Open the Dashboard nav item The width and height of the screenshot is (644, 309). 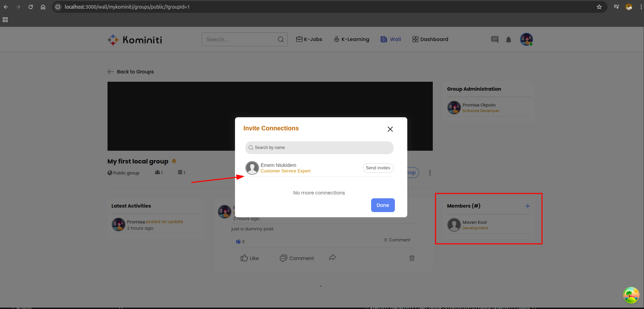pos(430,39)
